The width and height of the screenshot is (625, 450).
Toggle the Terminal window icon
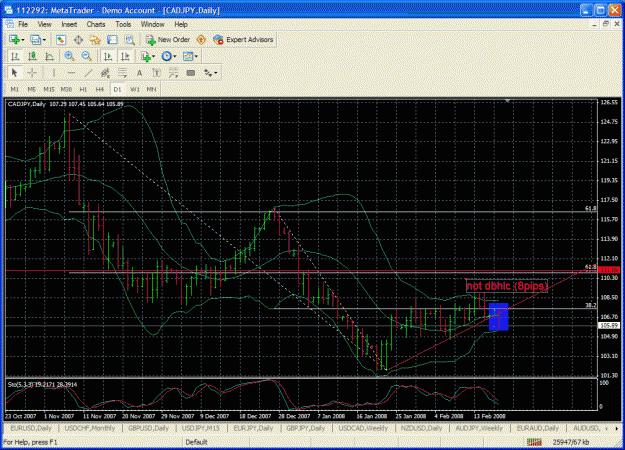(x=112, y=39)
